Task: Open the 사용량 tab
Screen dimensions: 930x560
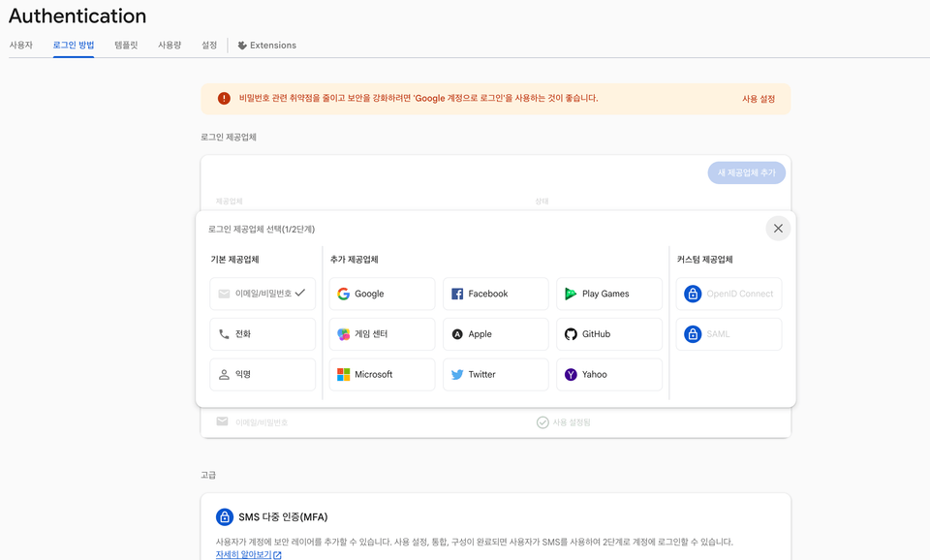Action: pyautogui.click(x=170, y=46)
